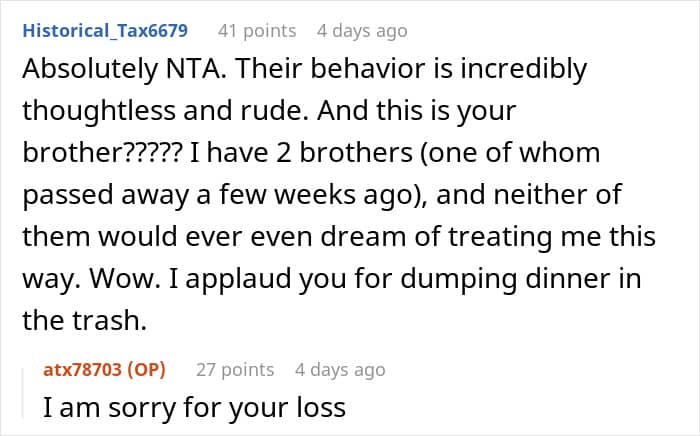Click the reply text 'I am sorry for your loss'

pyautogui.click(x=194, y=407)
